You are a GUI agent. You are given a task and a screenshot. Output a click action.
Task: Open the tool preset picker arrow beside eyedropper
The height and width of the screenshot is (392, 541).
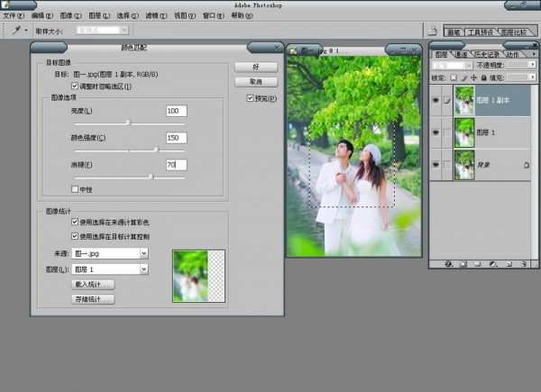(x=26, y=31)
